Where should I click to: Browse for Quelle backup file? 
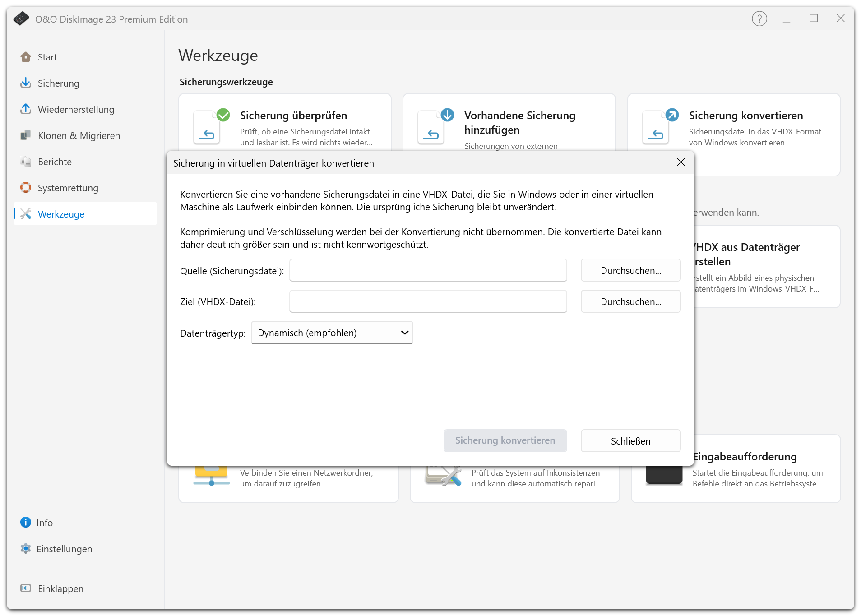pos(630,270)
